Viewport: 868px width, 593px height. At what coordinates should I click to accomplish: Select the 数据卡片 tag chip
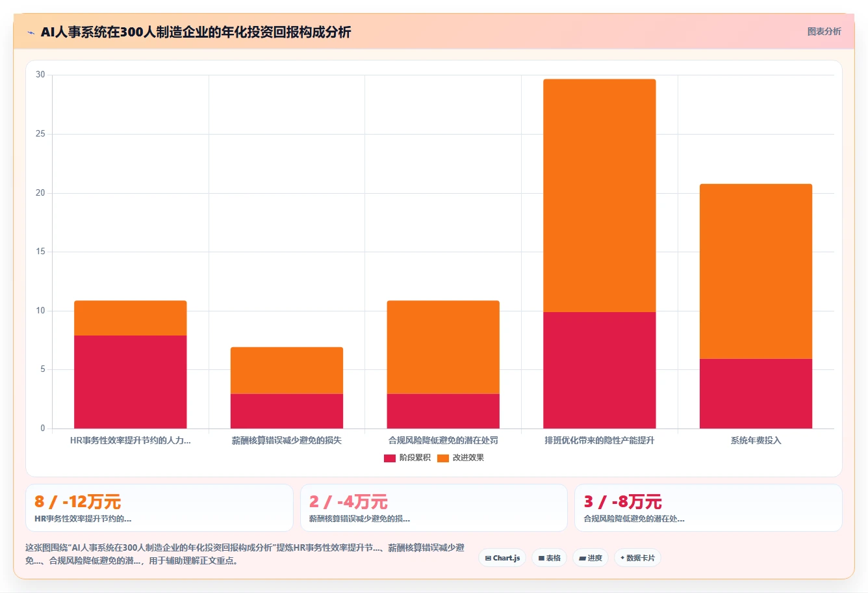[x=637, y=558]
